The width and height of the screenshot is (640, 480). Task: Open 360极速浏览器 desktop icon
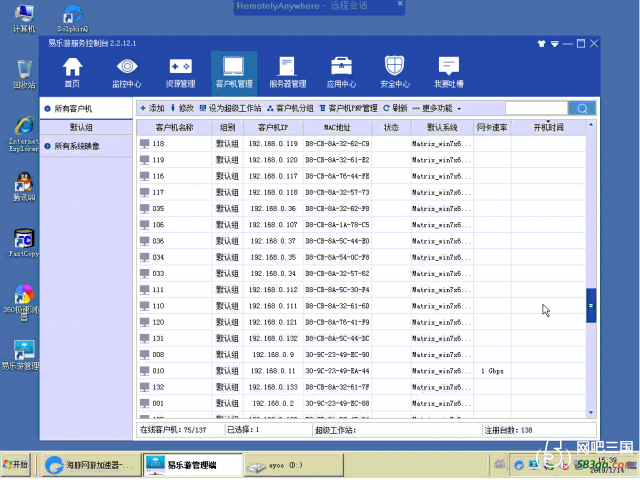[x=22, y=302]
